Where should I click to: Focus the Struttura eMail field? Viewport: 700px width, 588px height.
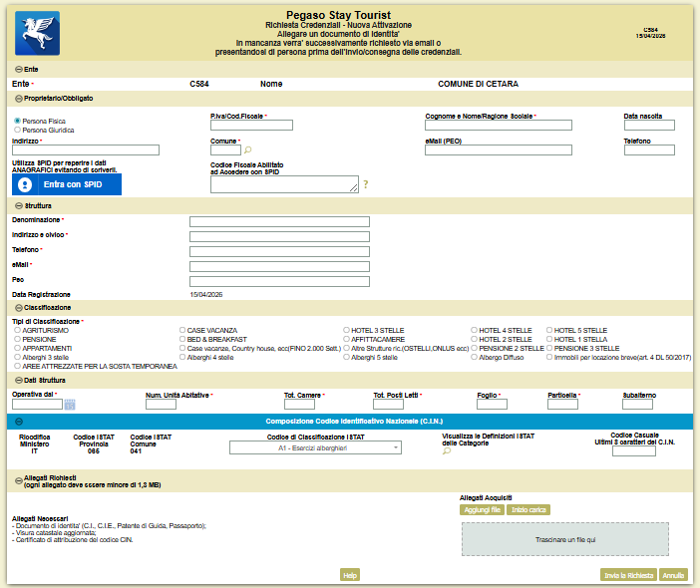[279, 266]
